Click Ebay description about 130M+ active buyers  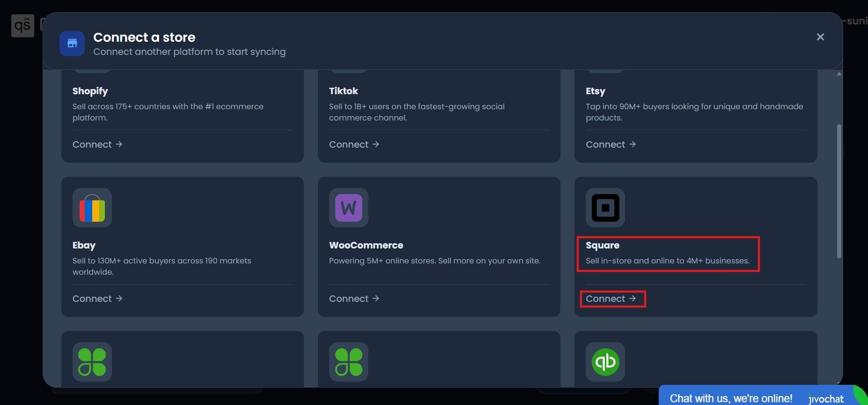click(162, 266)
